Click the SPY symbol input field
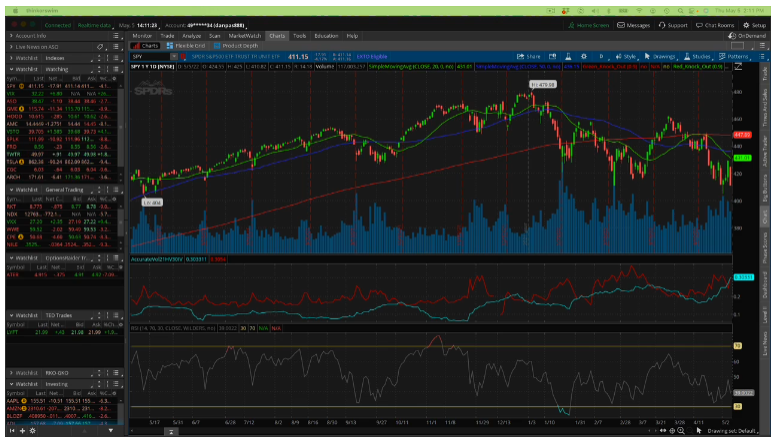 pos(150,57)
